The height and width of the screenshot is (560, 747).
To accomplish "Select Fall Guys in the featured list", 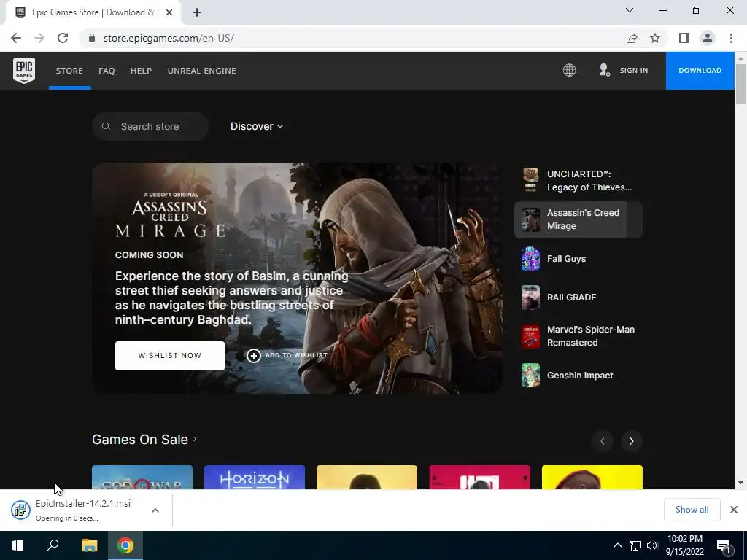I will [578, 259].
